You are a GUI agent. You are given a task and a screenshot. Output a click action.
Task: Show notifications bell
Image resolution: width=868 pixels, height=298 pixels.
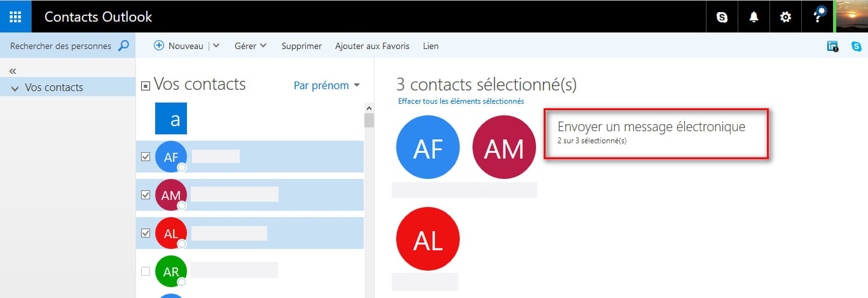pos(754,17)
